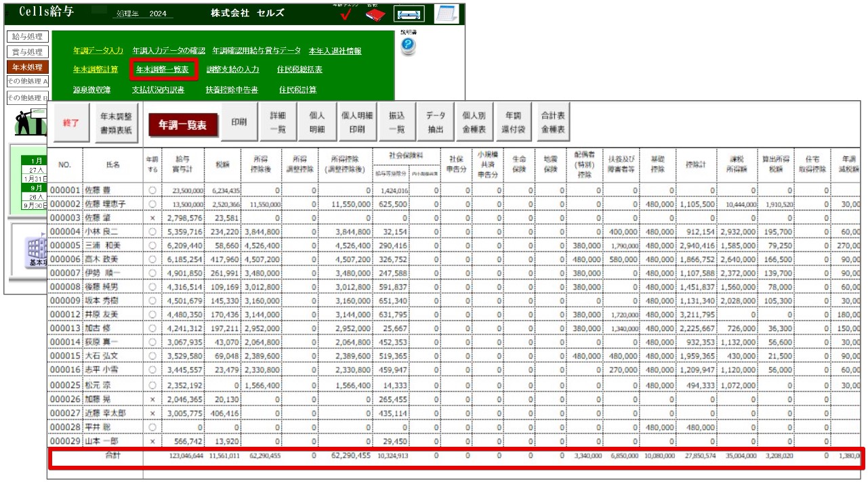Select the 年末処理 side tab
Image resolution: width=868 pixels, height=484 pixels.
27,67
